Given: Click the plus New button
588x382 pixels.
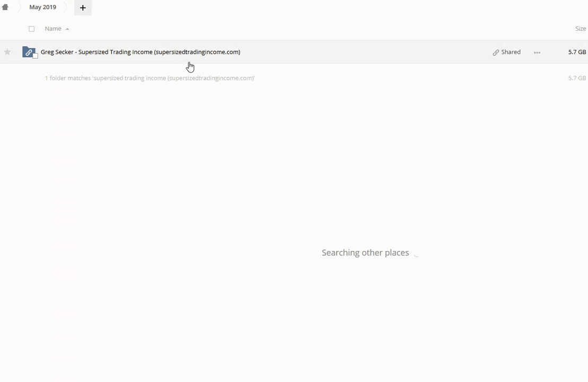Looking at the screenshot, I should point(83,7).
